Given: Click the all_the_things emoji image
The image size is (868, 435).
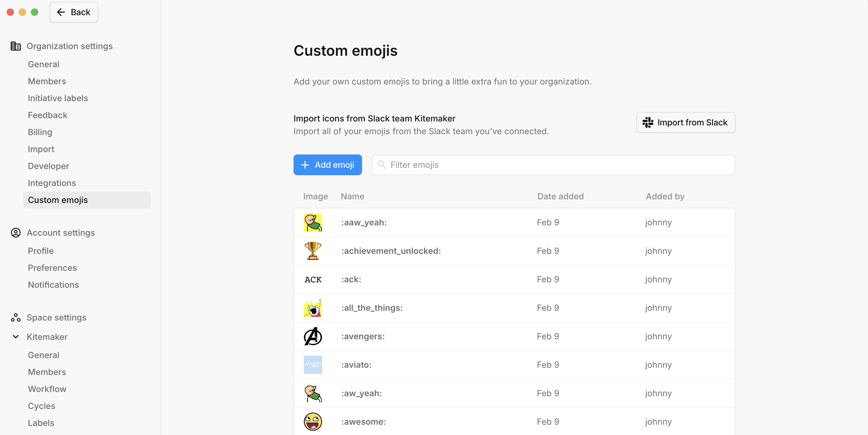Looking at the screenshot, I should [x=313, y=308].
